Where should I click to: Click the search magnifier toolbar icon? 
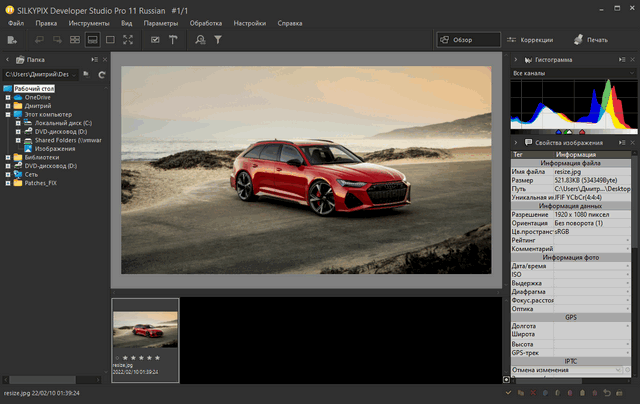click(x=201, y=40)
